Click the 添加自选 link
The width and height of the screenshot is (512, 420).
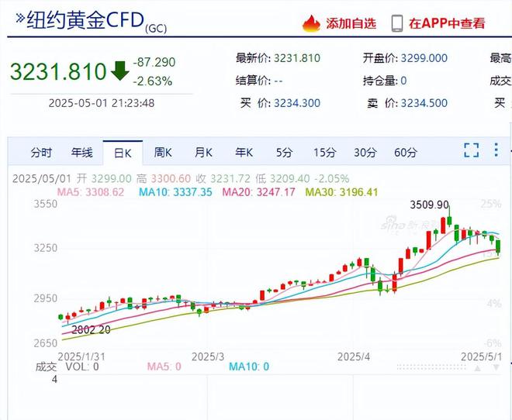[x=351, y=23]
